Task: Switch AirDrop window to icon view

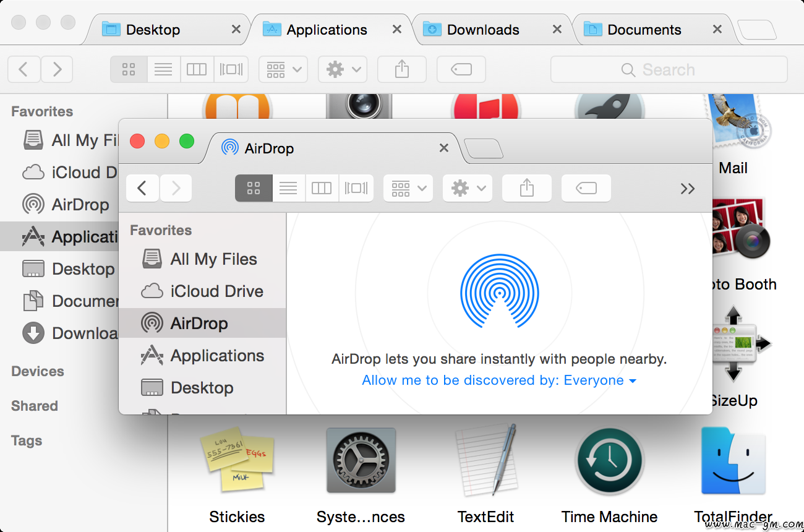Action: (x=254, y=188)
